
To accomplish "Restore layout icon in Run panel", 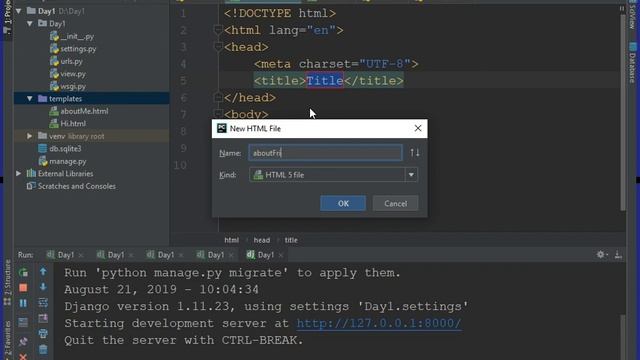I will tap(23, 322).
